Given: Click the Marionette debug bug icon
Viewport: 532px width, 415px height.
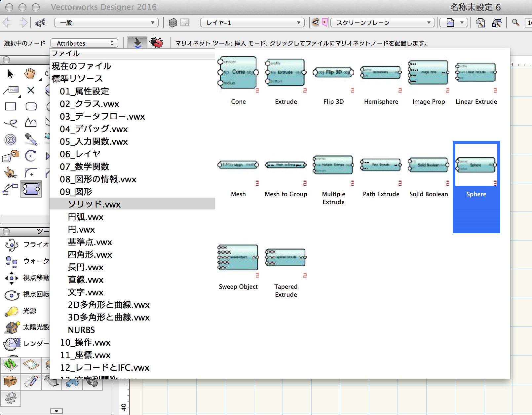Looking at the screenshot, I should coord(157,43).
